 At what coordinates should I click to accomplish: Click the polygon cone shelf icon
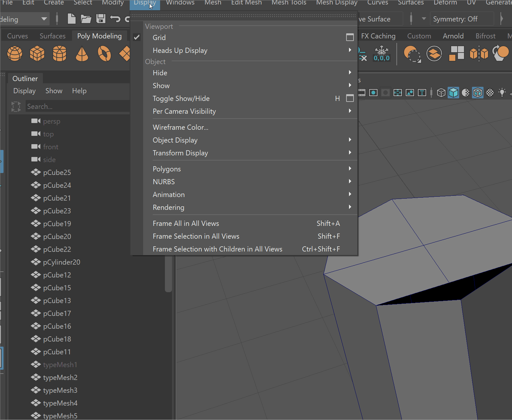pos(82,54)
